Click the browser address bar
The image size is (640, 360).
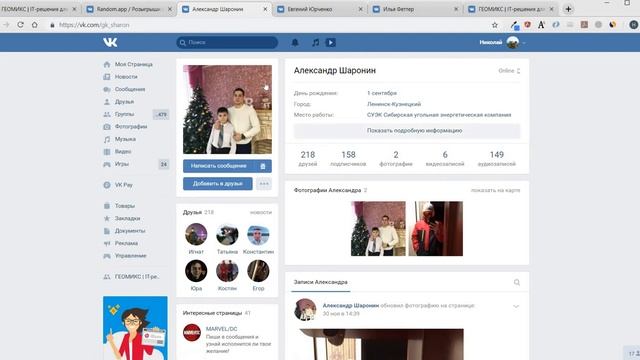click(x=269, y=25)
